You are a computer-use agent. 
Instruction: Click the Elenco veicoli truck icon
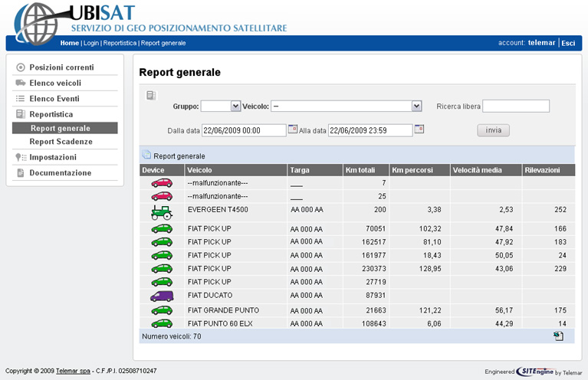[21, 83]
